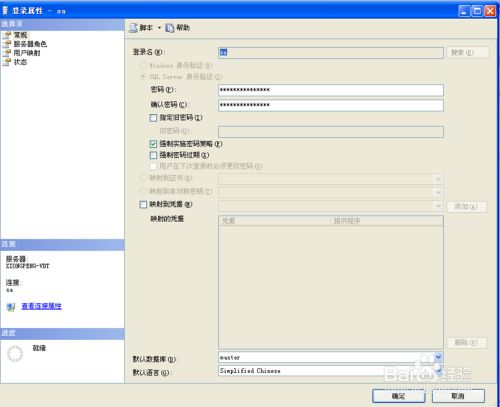Screen dimensions: 500x407
Task: Open the 查看连接属性 link
Action: [x=42, y=306]
